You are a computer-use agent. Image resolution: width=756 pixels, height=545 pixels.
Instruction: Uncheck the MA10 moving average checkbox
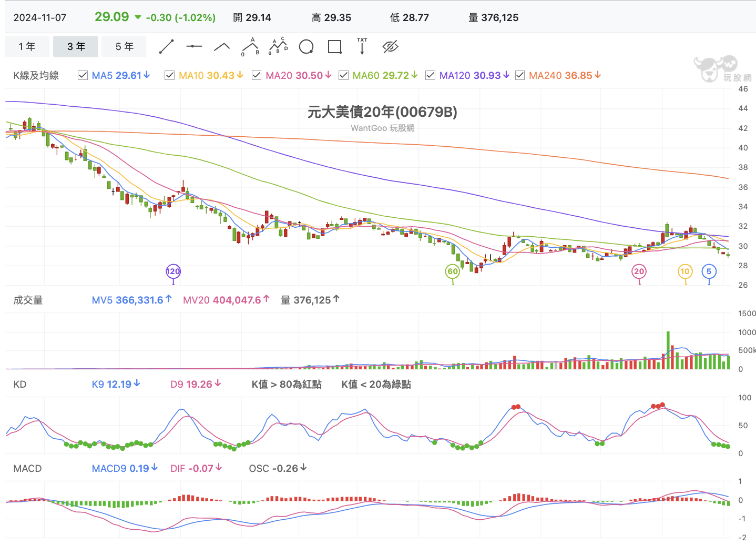click(x=169, y=75)
